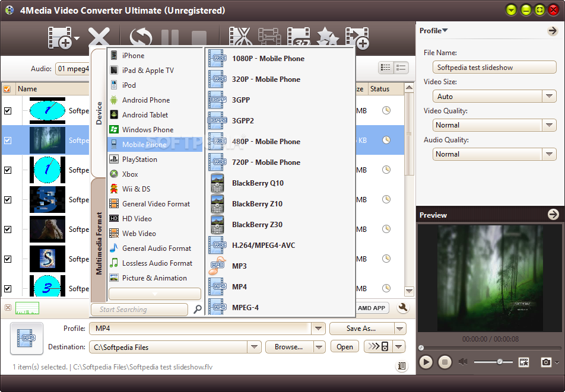Choose PlayStation category
This screenshot has width=565, height=392.
(155, 159)
